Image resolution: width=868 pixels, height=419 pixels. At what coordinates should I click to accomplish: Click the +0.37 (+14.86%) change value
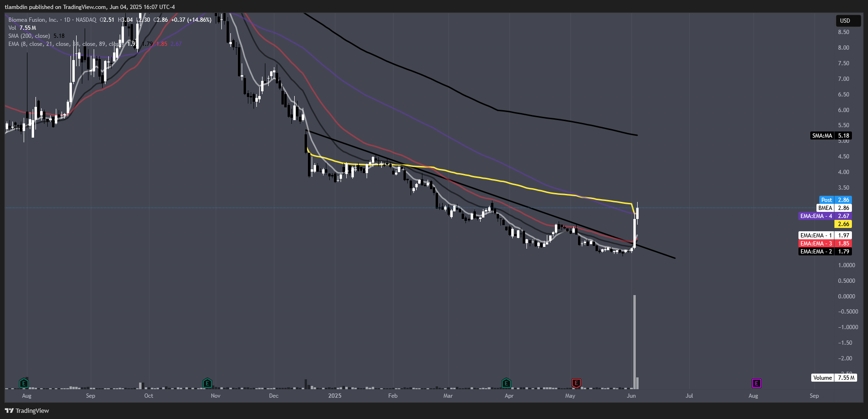point(191,20)
